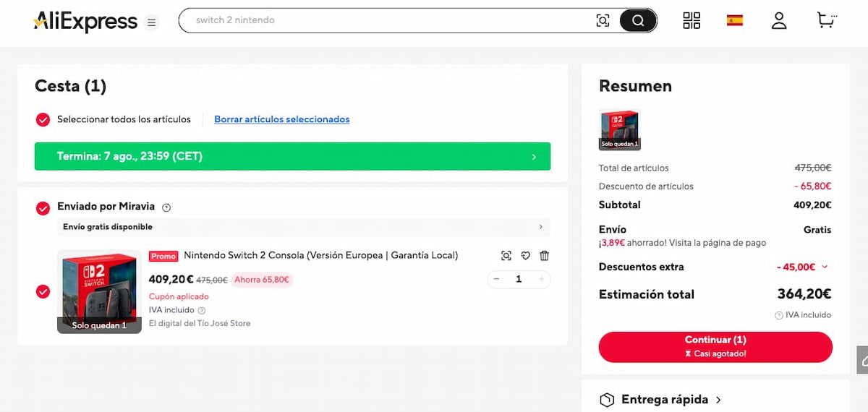Open the user account profile icon
Viewport: 868px width, 412px height.
point(779,20)
